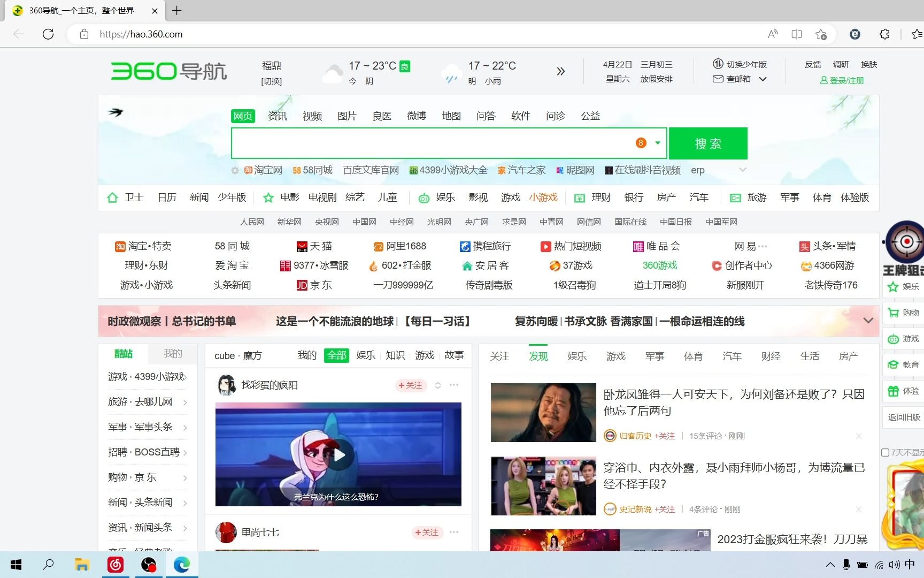Check the 7天不显示 checkbox

(x=885, y=453)
